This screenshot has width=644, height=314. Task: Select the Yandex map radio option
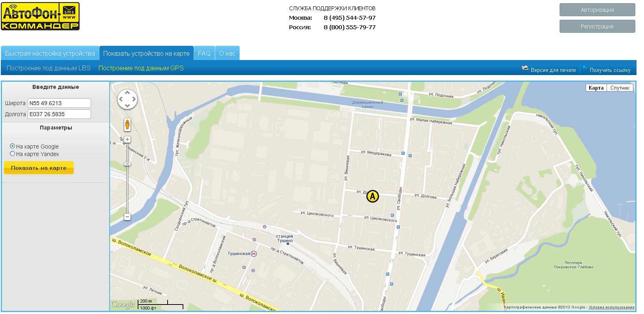12,154
